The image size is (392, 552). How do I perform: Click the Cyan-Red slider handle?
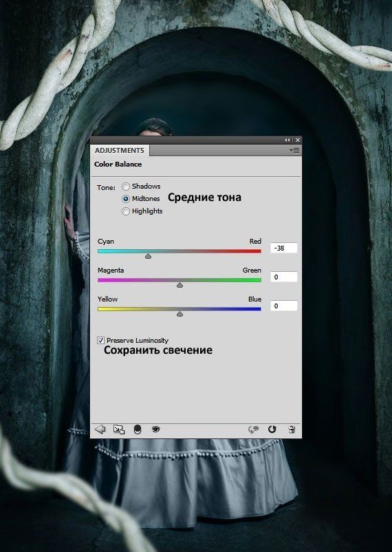[148, 256]
